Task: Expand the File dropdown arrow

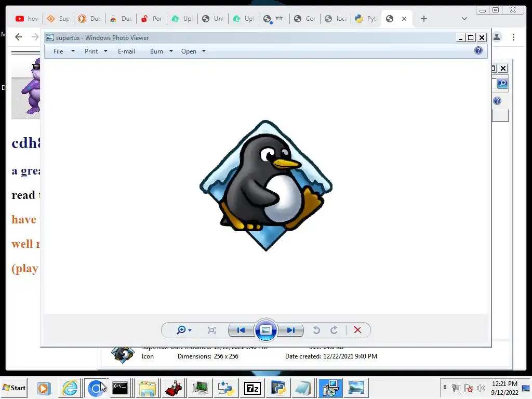Action: pyautogui.click(x=73, y=51)
